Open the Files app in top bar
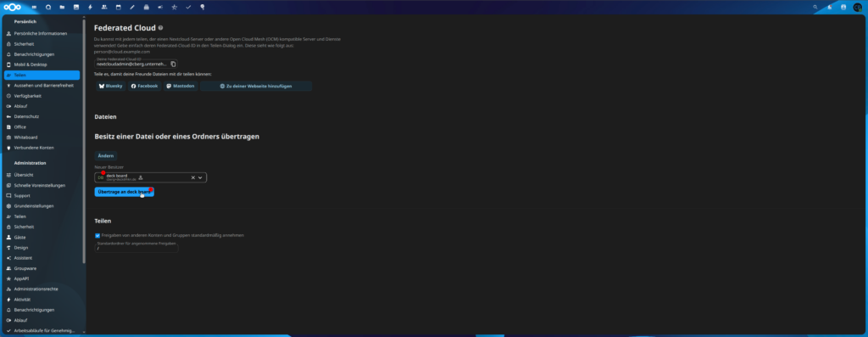Image resolution: width=868 pixels, height=337 pixels. [x=62, y=7]
